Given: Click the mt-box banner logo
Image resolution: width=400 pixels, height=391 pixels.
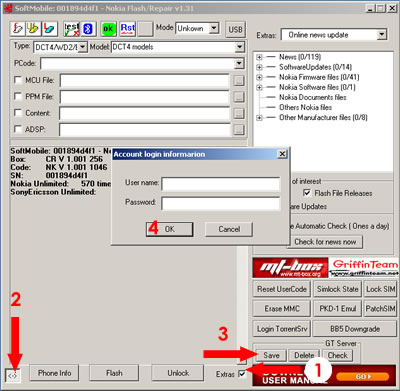Looking at the screenshot, I should [290, 267].
